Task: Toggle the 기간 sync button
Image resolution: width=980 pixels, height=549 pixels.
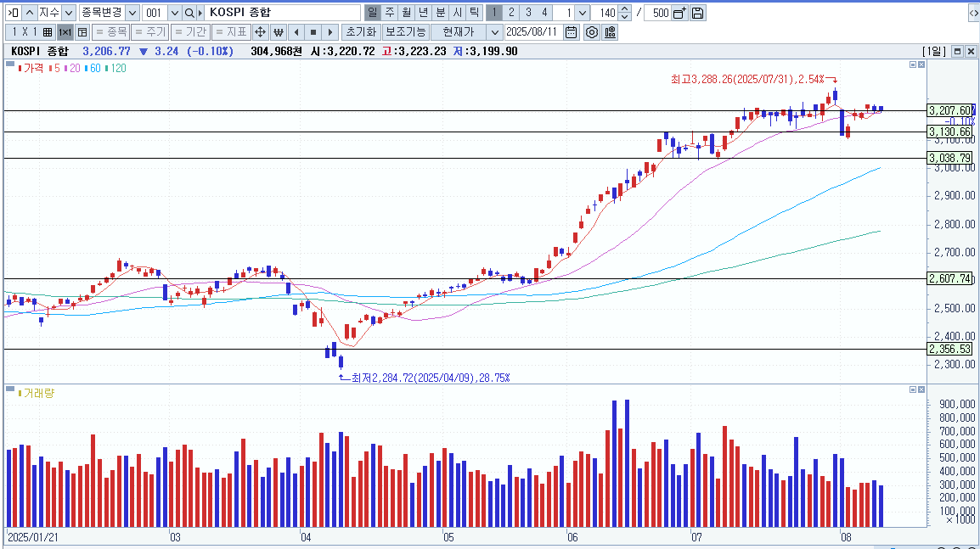Action: 190,32
